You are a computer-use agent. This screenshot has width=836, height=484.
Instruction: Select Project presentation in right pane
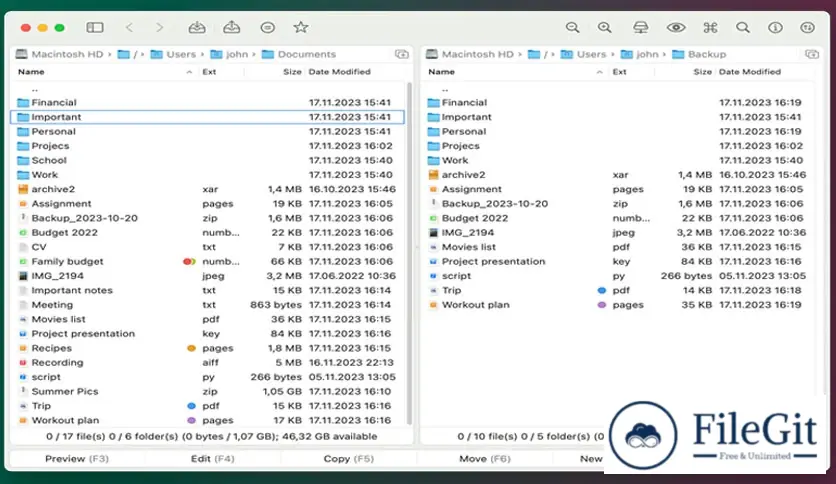[x=618, y=261]
